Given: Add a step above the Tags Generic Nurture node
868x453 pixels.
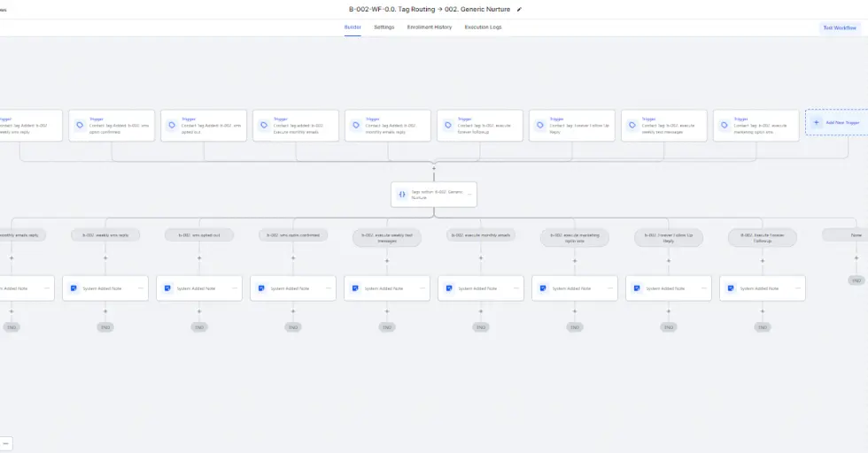Looking at the screenshot, I should (434, 168).
